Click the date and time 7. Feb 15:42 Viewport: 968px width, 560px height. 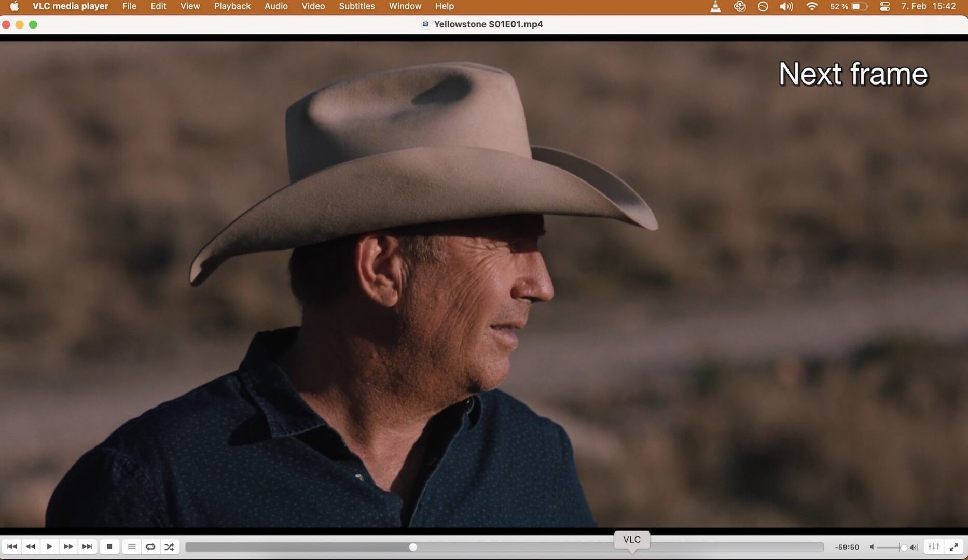[929, 6]
